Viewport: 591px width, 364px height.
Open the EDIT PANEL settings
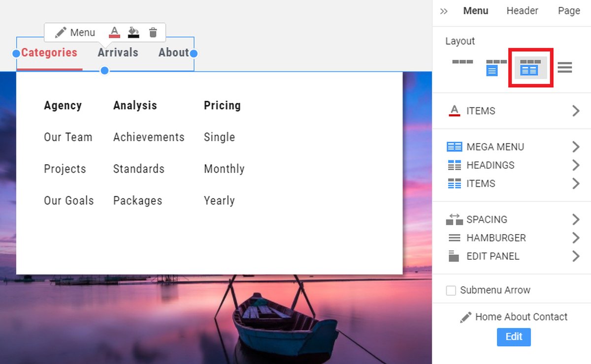(511, 256)
